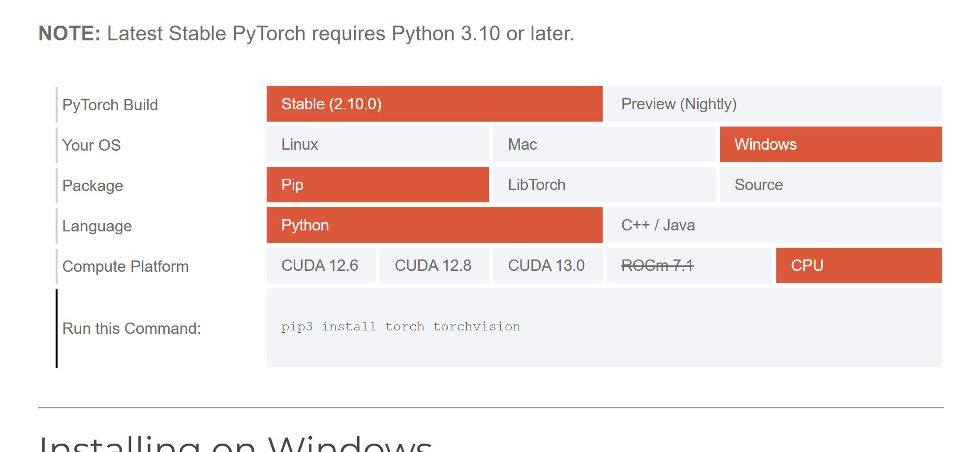Click the Package row label
Screen dimensions: 980x452
(92, 186)
